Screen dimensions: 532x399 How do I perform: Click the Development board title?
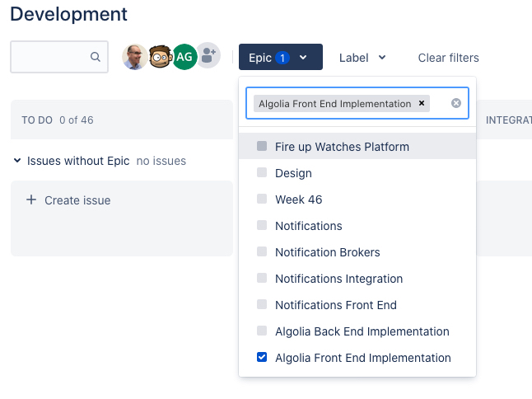coord(68,14)
